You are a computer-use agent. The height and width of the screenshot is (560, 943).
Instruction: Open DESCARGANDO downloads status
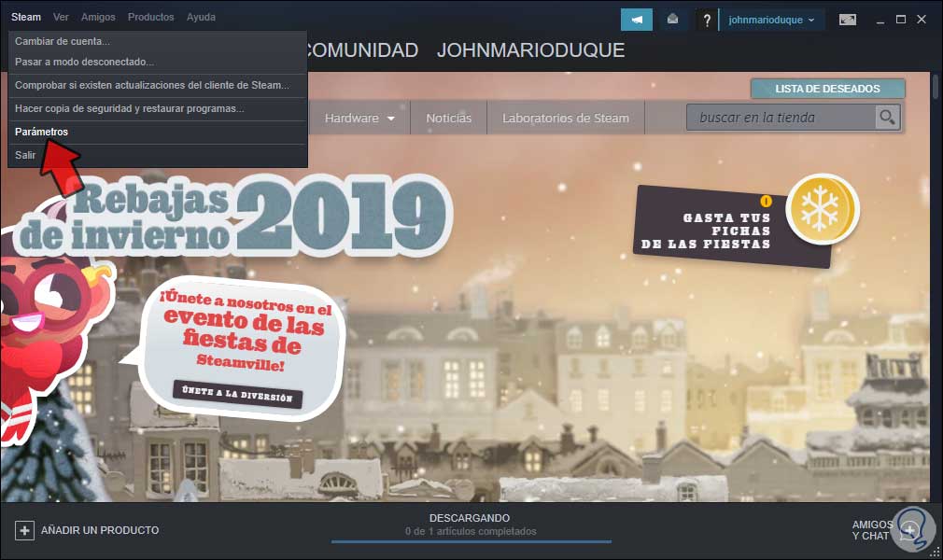470,518
